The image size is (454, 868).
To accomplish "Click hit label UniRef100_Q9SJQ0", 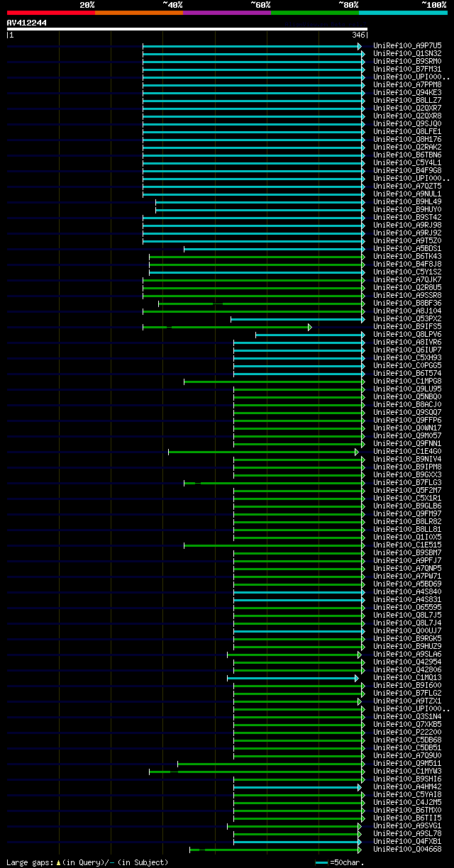I will point(407,123).
